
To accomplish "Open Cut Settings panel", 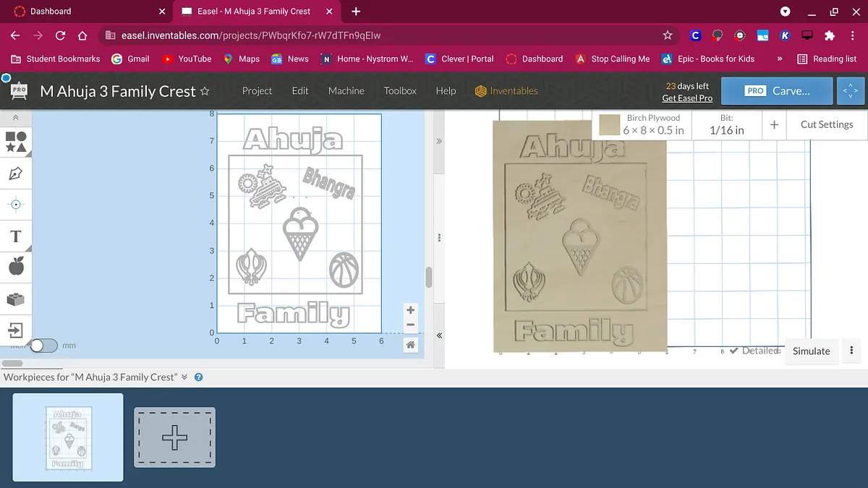I will click(827, 124).
